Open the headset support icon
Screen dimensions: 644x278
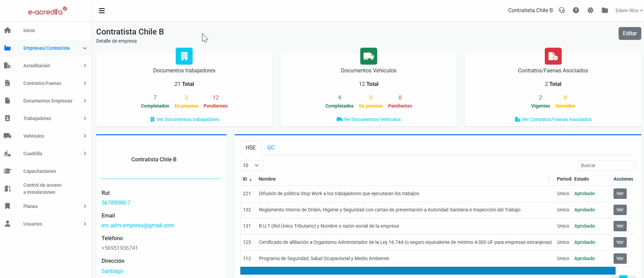point(561,10)
